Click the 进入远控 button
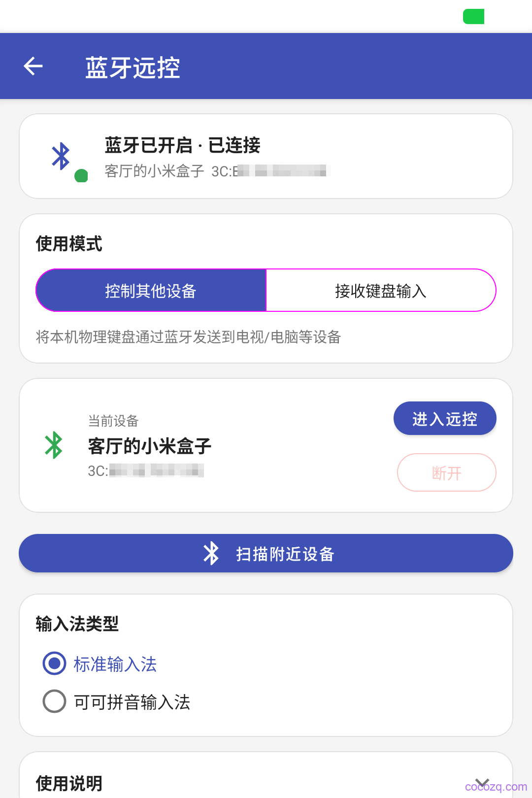This screenshot has height=798, width=532. tap(445, 419)
